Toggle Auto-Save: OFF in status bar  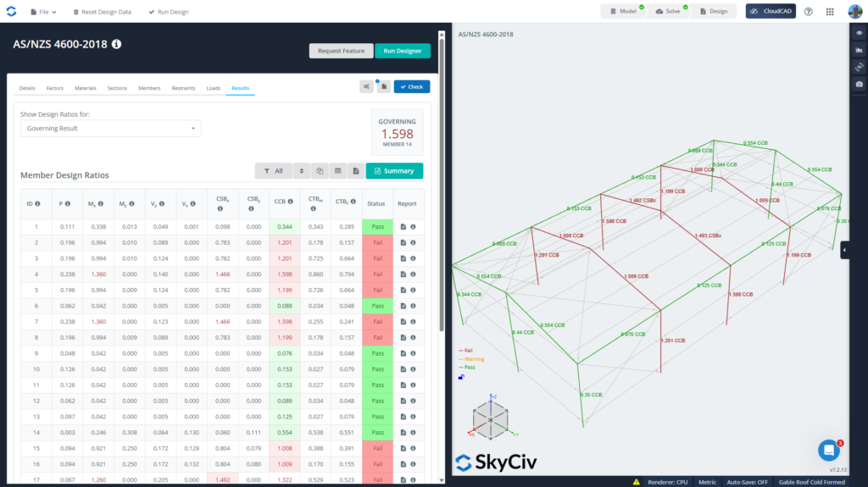[747, 482]
